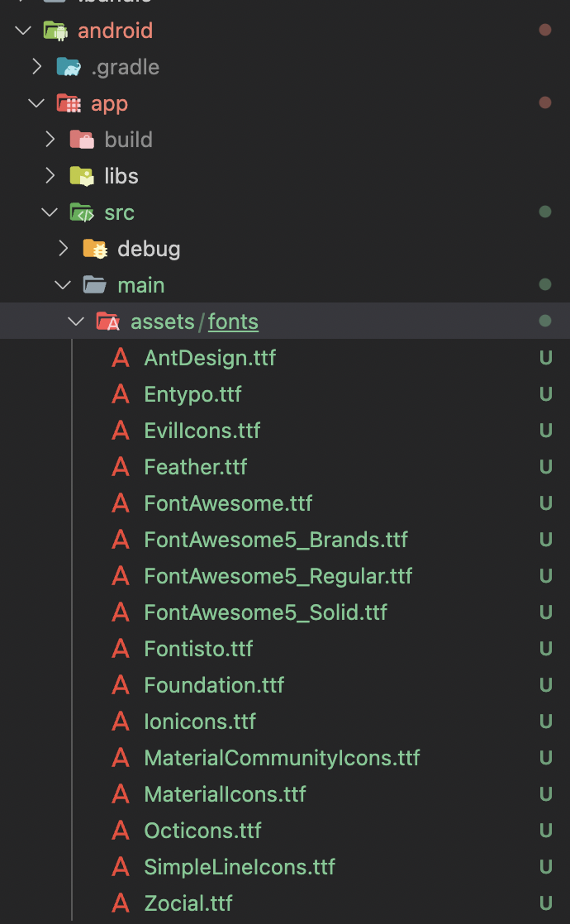This screenshot has height=924, width=570.
Task: Select the app folder label
Action: point(110,104)
